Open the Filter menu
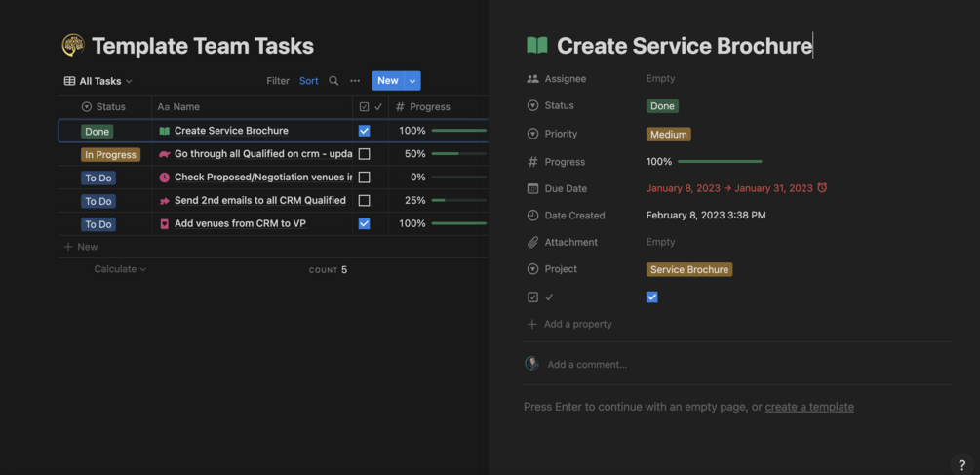 [278, 81]
